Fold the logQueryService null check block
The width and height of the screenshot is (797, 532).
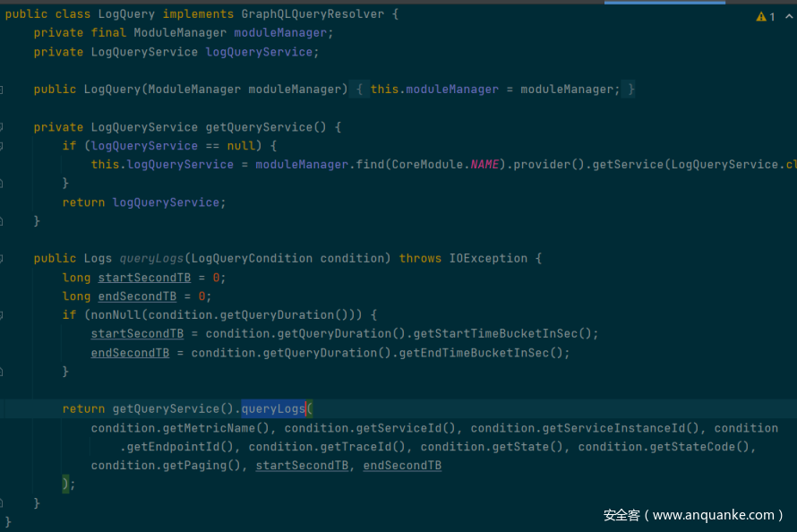[x=2, y=146]
